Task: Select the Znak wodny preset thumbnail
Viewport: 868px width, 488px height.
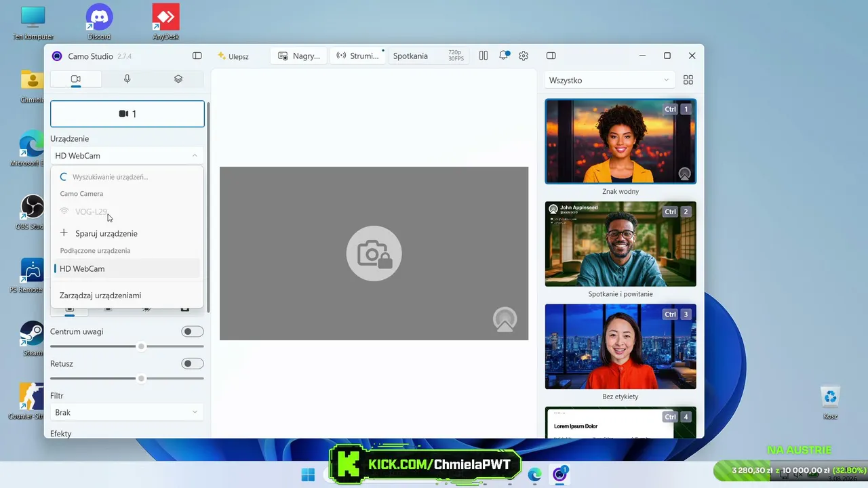Action: [x=620, y=142]
